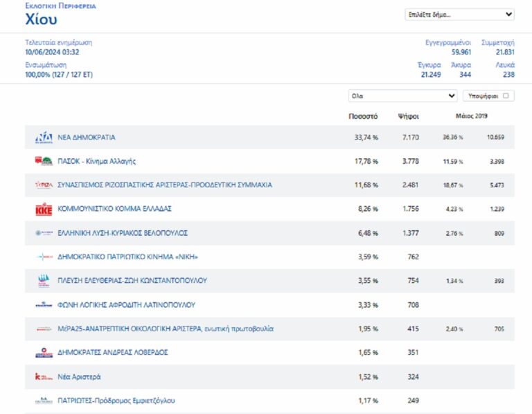Click the ΣΥΡΙΖΑ party logo
The height and width of the screenshot is (414, 532).
(x=44, y=184)
